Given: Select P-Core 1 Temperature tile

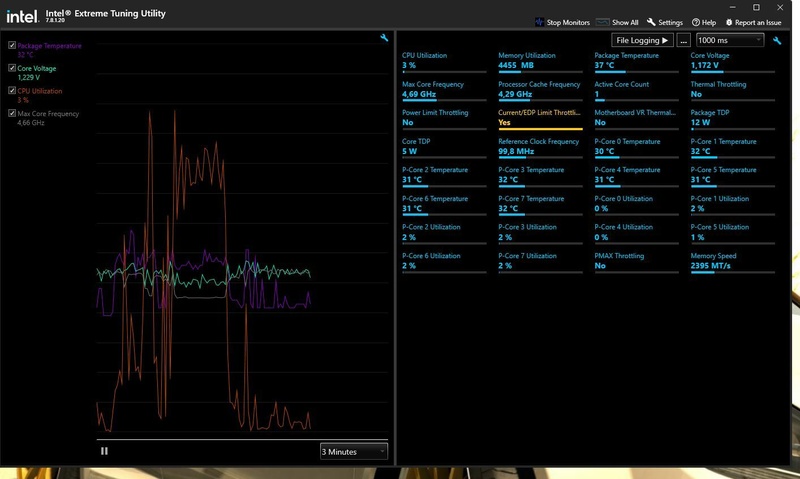Looking at the screenshot, I should coord(733,147).
